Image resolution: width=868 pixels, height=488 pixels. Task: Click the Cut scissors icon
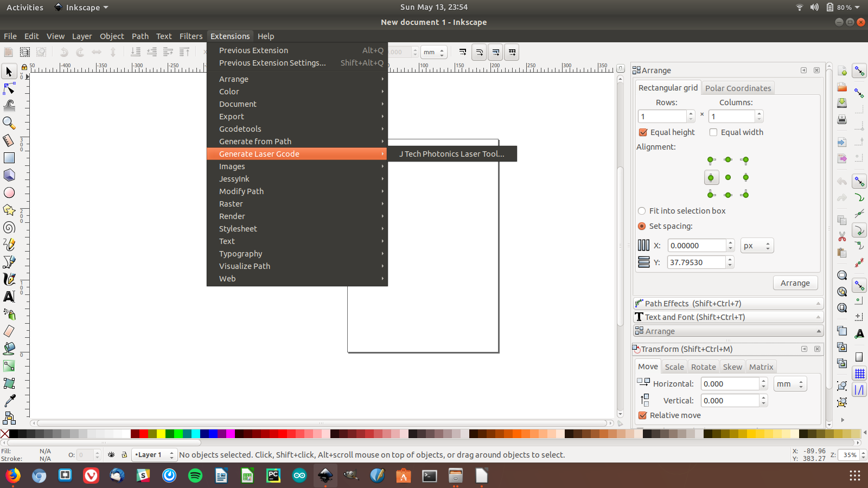(x=842, y=236)
